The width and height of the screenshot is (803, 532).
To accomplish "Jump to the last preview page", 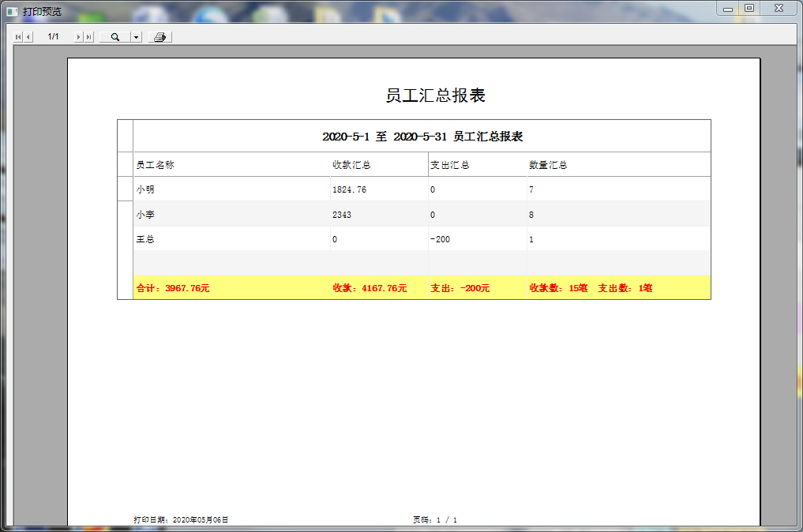I will [89, 37].
